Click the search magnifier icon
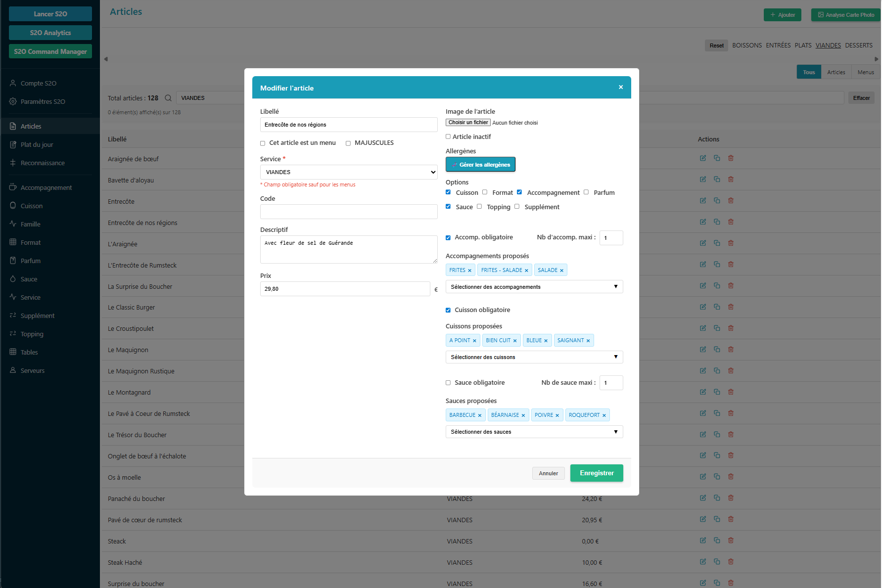The height and width of the screenshot is (588, 882). [168, 98]
